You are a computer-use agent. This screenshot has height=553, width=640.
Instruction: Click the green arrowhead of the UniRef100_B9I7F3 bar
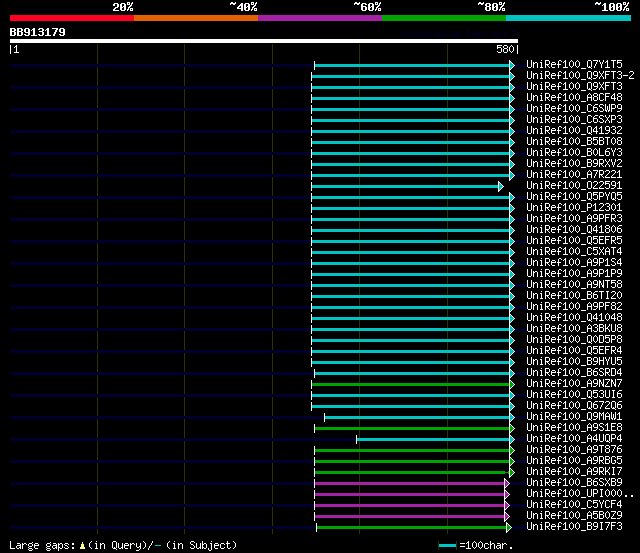pos(509,528)
